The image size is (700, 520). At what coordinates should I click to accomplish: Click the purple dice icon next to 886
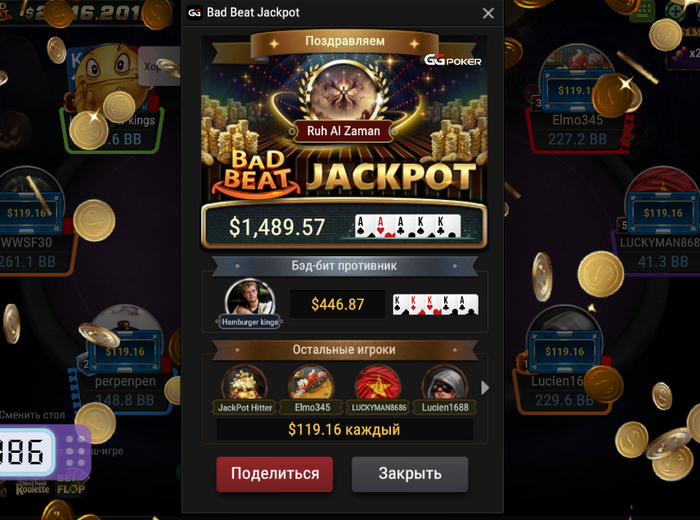tap(75, 451)
